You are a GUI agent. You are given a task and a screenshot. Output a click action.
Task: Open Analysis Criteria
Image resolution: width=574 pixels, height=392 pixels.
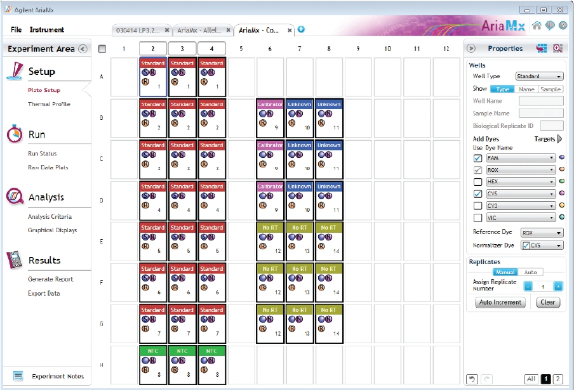point(50,216)
